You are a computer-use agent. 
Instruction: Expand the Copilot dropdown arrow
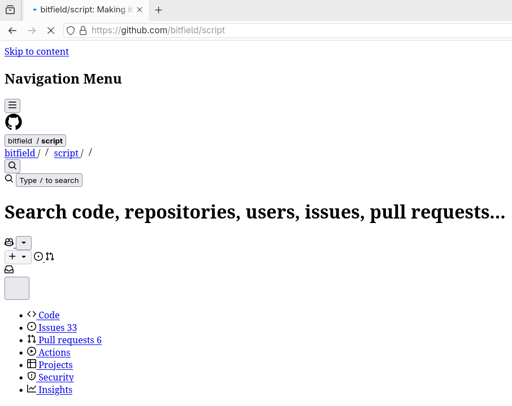point(24,243)
